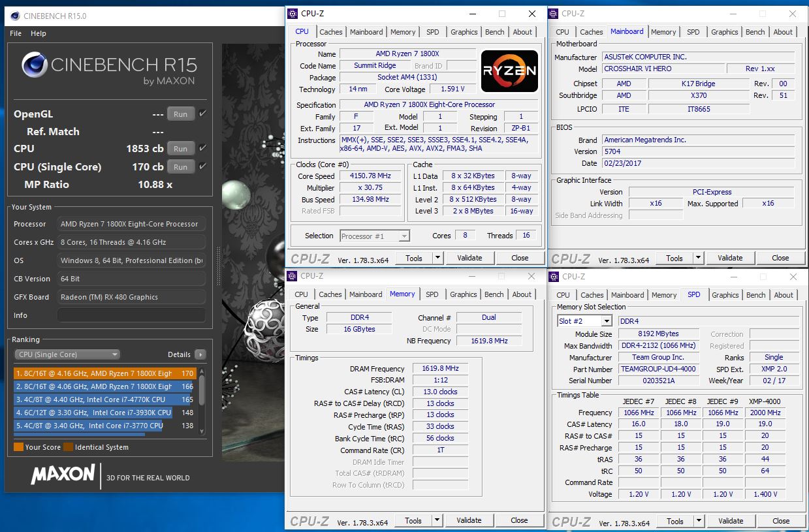The height and width of the screenshot is (532, 809).
Task: Click the CPU-Z title icon in the CPU tab window
Action: click(x=293, y=13)
